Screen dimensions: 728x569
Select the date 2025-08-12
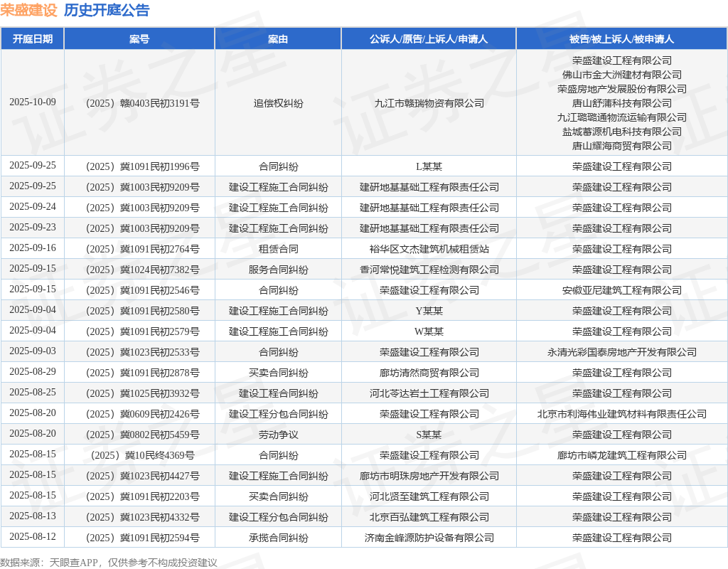coord(33,537)
